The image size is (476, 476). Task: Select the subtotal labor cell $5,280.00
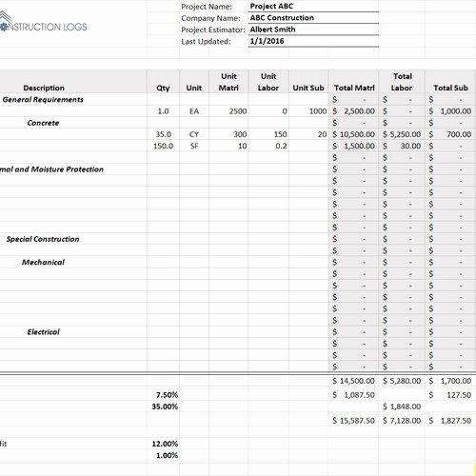point(402,381)
